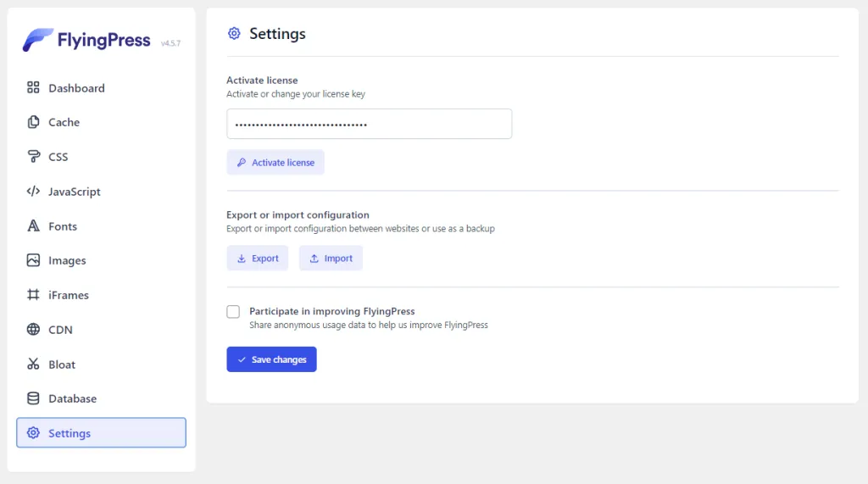Open the Database menu entry
The width and height of the screenshot is (868, 484).
tap(72, 398)
